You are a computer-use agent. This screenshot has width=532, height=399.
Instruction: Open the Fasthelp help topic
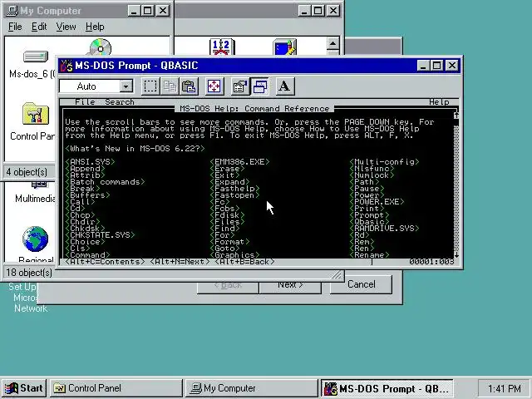(234, 189)
